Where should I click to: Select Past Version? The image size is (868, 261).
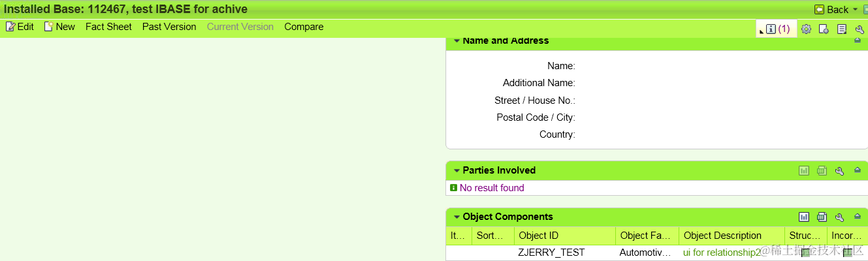point(169,27)
